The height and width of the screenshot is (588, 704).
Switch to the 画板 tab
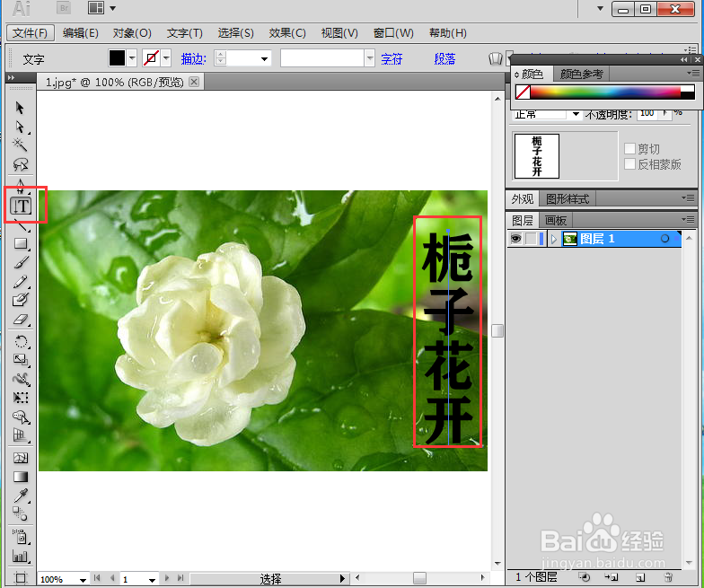[x=555, y=221]
